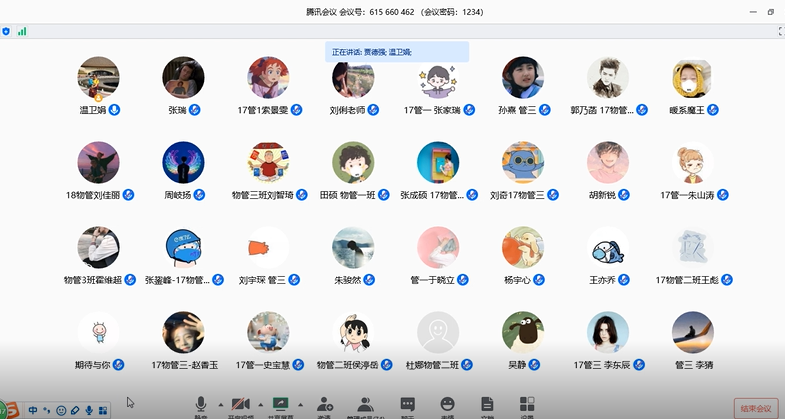Expand the share screen options arrow
This screenshot has width=785, height=419.
pos(300,405)
